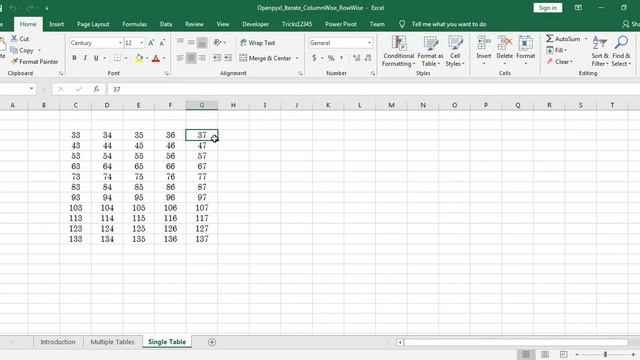Increase decimal places

point(357,58)
